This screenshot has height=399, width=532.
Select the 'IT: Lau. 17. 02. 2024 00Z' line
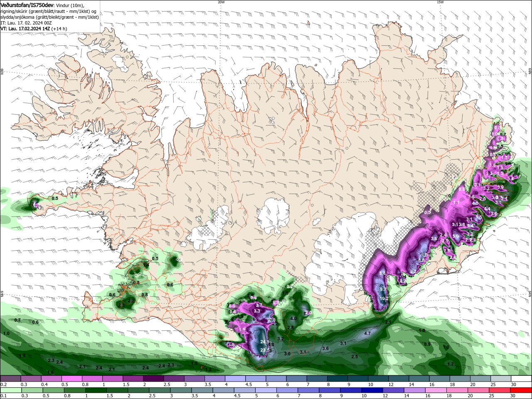[26, 23]
